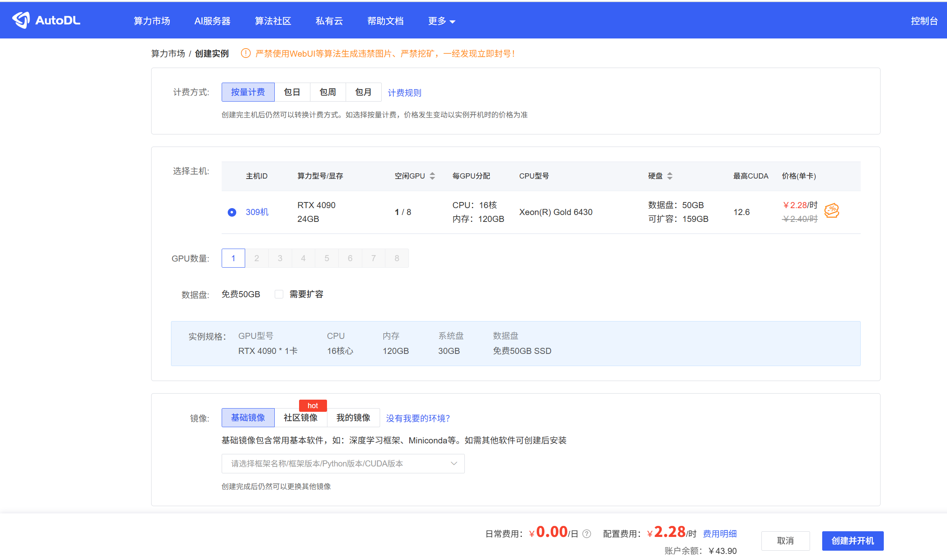The width and height of the screenshot is (947, 560).
Task: Open the 更多 navigation dropdown
Action: click(x=441, y=21)
